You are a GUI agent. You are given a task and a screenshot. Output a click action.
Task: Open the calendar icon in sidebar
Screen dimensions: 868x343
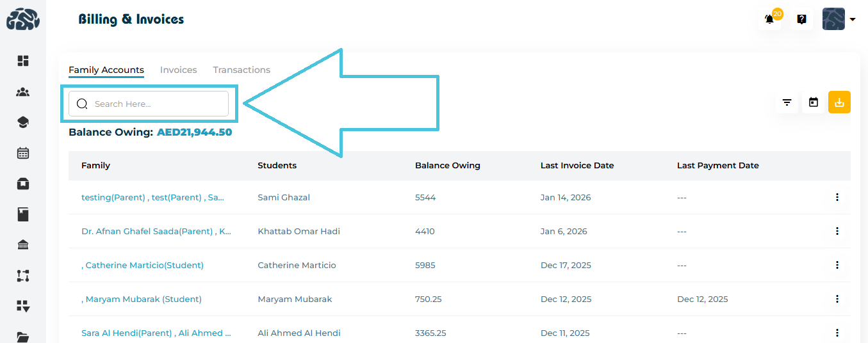(23, 153)
